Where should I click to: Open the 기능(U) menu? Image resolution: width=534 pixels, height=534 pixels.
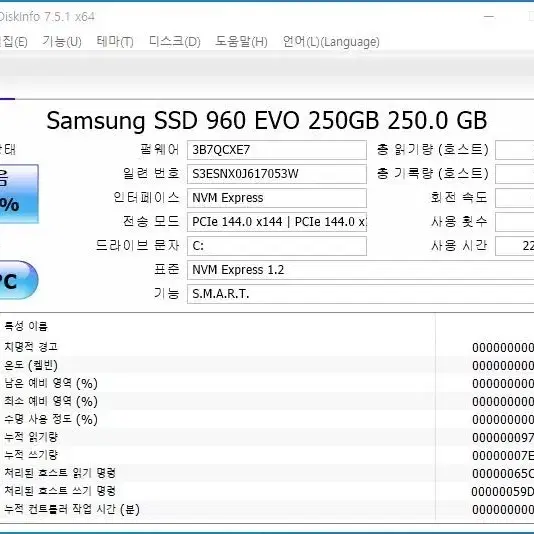pos(62,42)
